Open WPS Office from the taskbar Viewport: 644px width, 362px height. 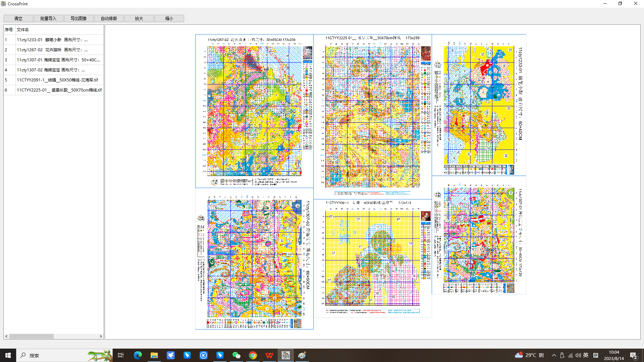click(x=269, y=355)
